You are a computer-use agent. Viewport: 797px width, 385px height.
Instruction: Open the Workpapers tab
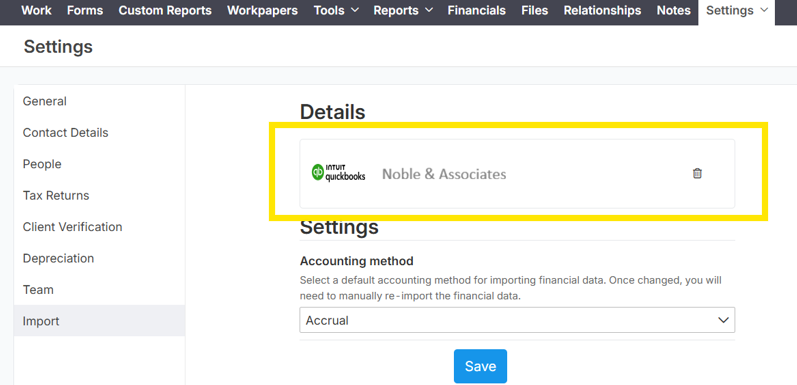(x=262, y=10)
